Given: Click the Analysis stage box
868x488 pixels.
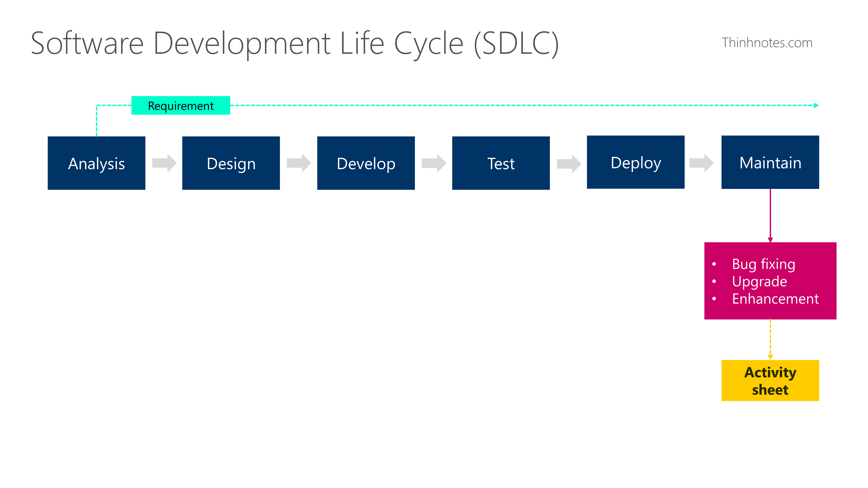Looking at the screenshot, I should click(x=96, y=163).
